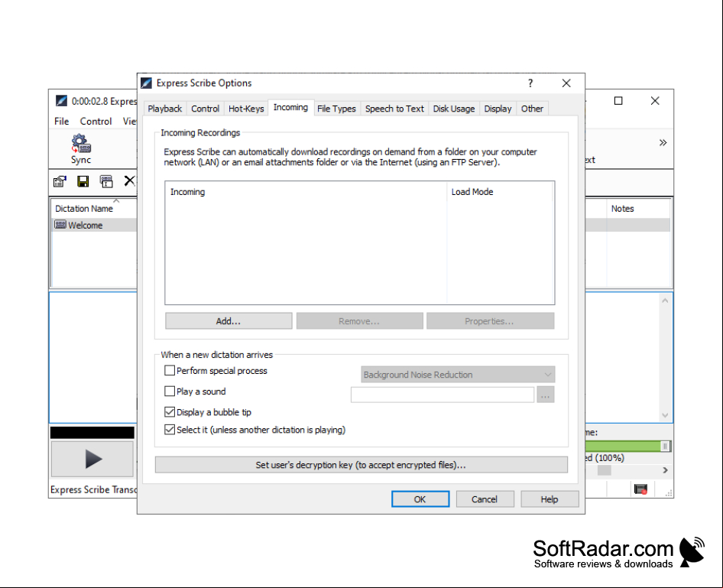Open the Control menu in main window

click(96, 122)
